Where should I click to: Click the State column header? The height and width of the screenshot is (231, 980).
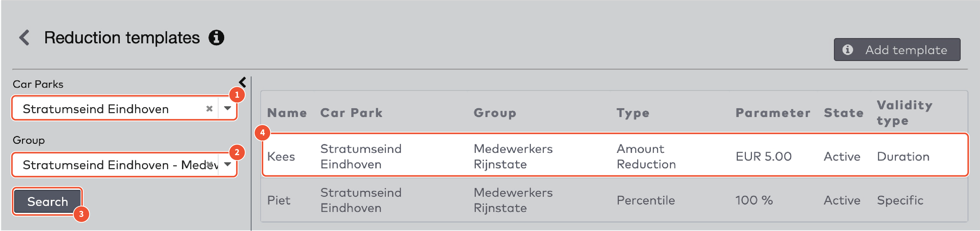pos(843,113)
